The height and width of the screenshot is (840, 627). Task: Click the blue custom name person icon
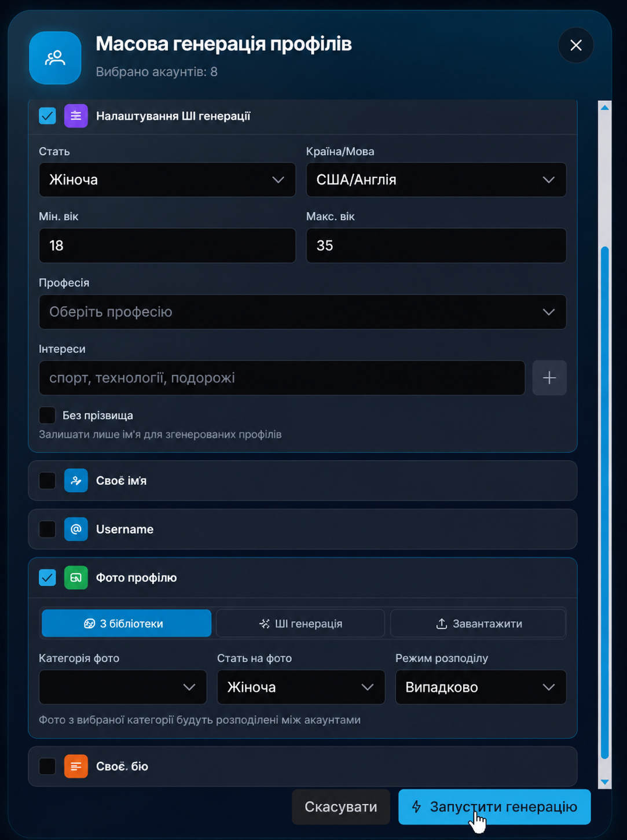[76, 480]
